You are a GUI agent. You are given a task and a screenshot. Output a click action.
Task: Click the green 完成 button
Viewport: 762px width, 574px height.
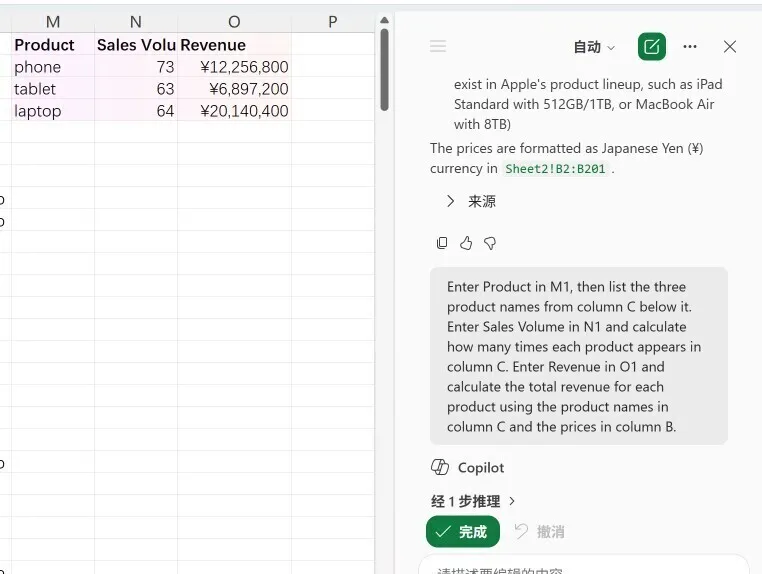(463, 531)
